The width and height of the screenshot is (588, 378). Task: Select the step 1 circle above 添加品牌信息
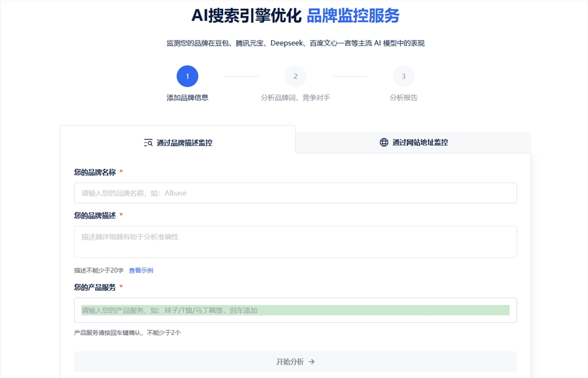[187, 76]
